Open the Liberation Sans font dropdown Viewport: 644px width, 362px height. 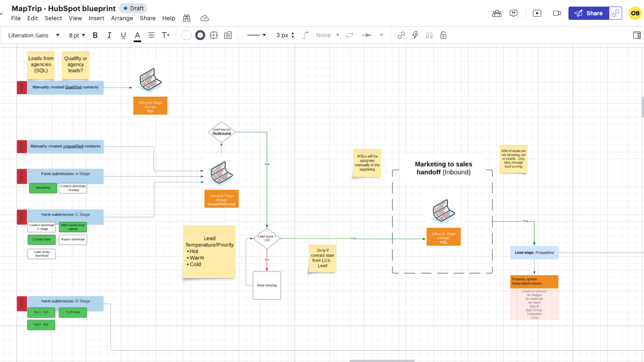(x=34, y=35)
